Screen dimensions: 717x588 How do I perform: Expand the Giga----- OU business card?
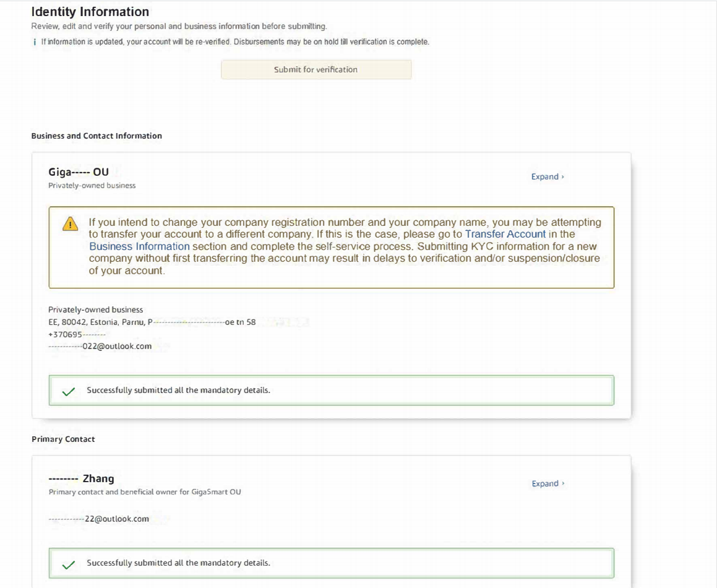547,177
